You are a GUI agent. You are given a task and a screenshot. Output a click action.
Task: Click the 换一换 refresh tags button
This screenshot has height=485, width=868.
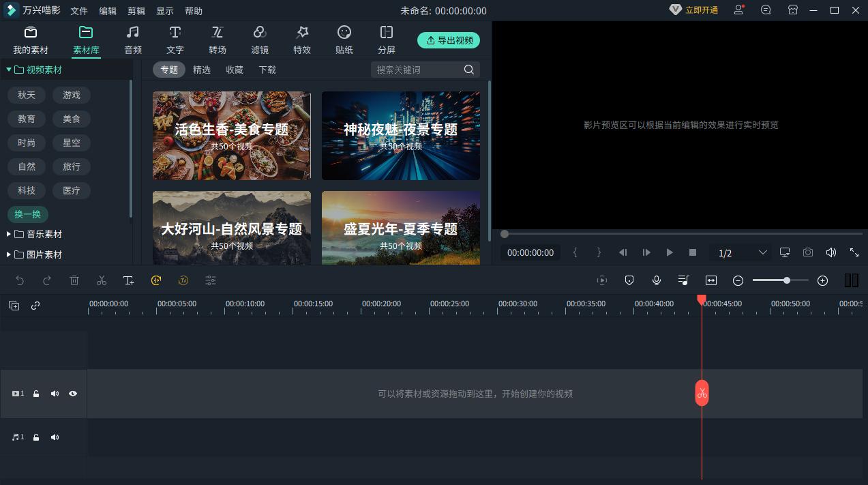click(27, 214)
